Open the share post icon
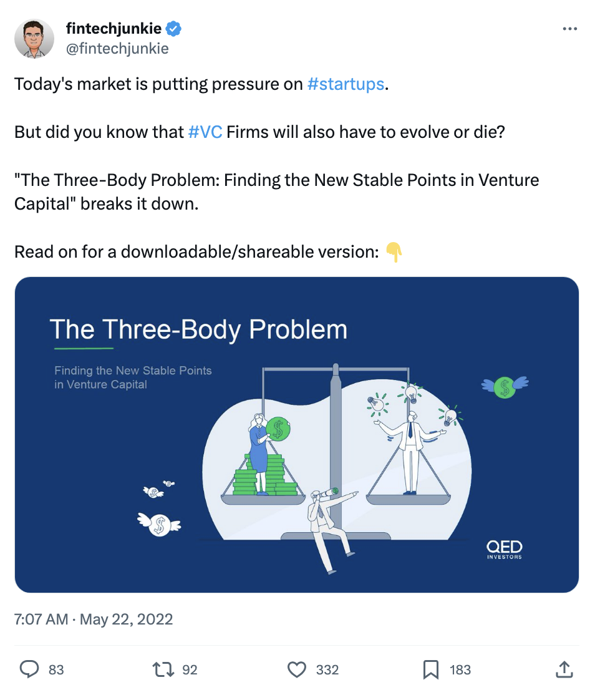 (563, 669)
